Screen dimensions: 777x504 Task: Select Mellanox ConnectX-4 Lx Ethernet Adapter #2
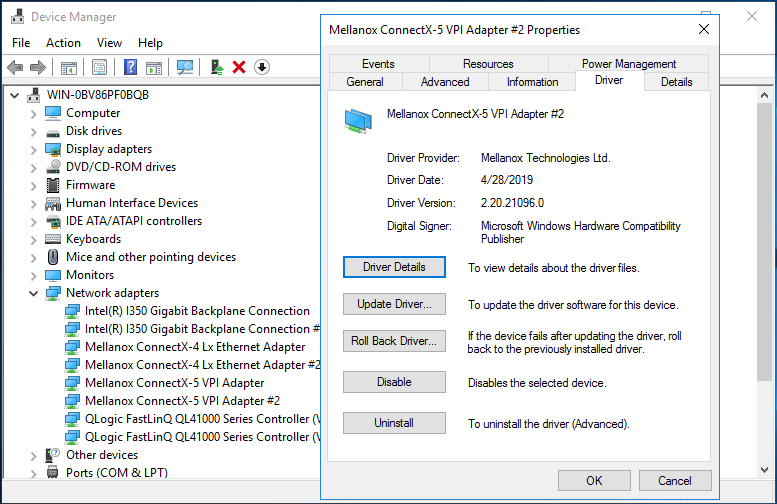(203, 365)
